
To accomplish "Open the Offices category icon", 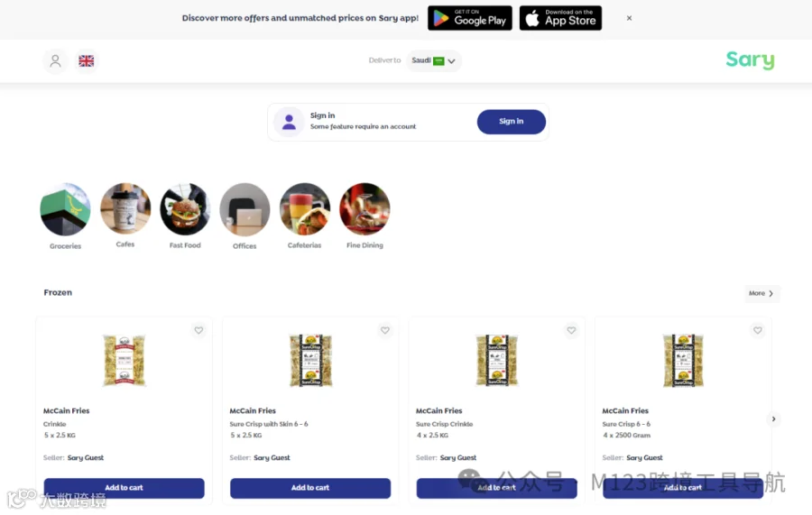I will (x=245, y=209).
